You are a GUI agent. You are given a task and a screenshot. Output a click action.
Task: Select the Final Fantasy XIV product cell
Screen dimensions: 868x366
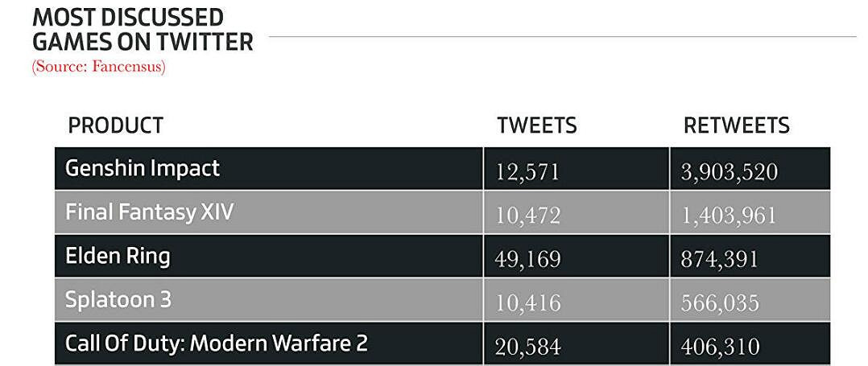pos(150,212)
